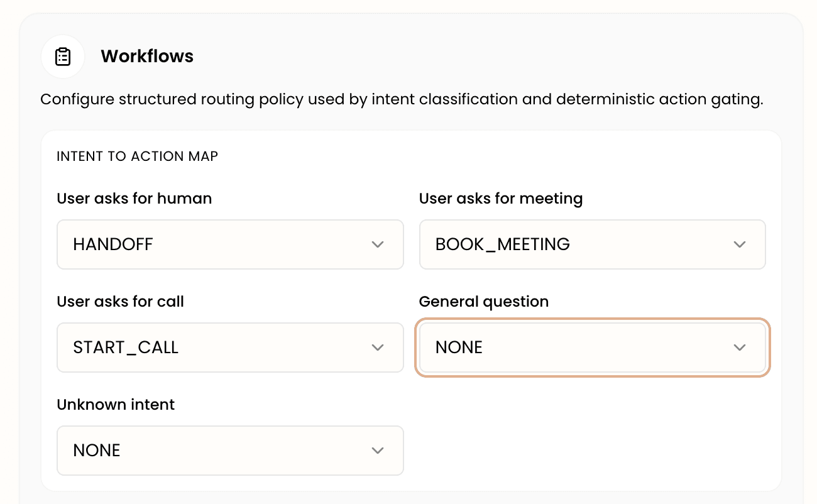Click the INTENT TO ACTION MAP label
This screenshot has height=504, width=817.
point(137,156)
